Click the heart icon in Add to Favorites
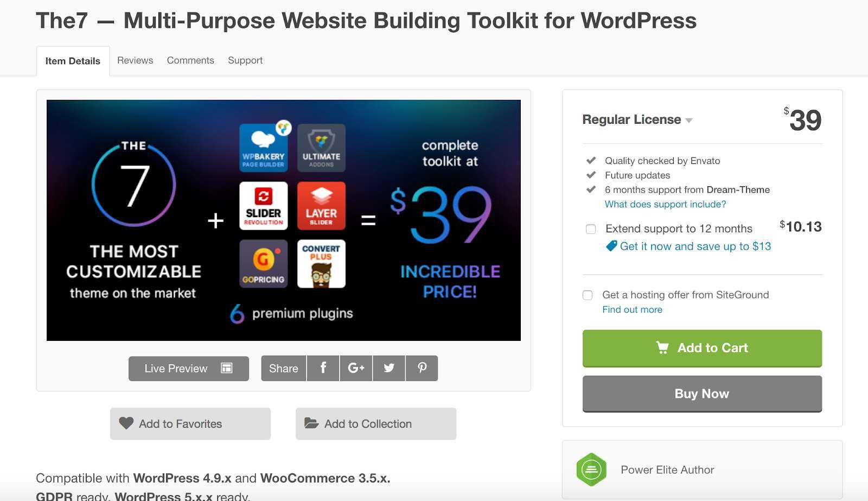 [x=126, y=423]
